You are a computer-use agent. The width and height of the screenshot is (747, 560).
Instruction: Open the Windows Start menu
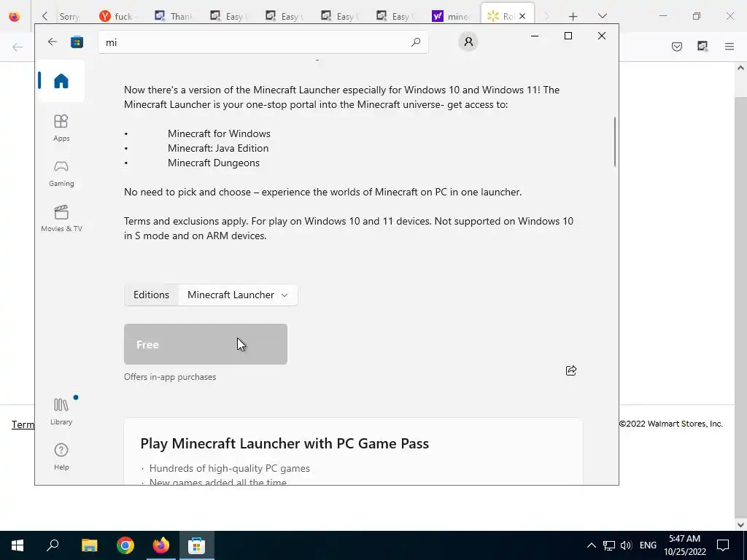(18, 545)
